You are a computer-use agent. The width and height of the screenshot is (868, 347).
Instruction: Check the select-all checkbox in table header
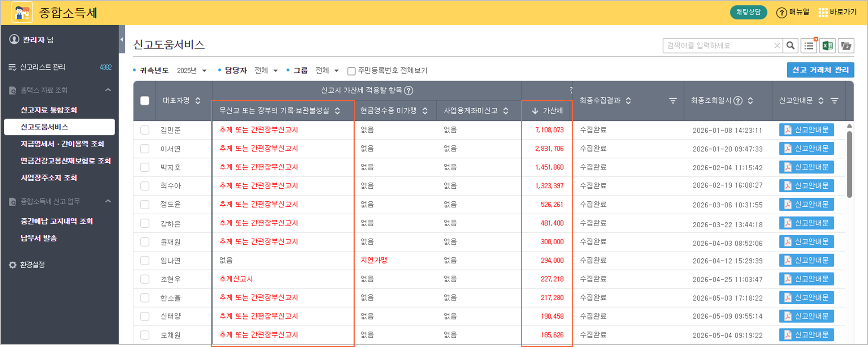[145, 101]
